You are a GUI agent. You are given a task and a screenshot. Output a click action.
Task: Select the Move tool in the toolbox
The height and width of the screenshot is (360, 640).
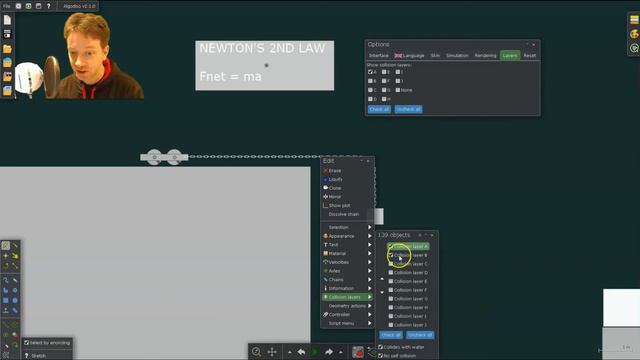5,256
